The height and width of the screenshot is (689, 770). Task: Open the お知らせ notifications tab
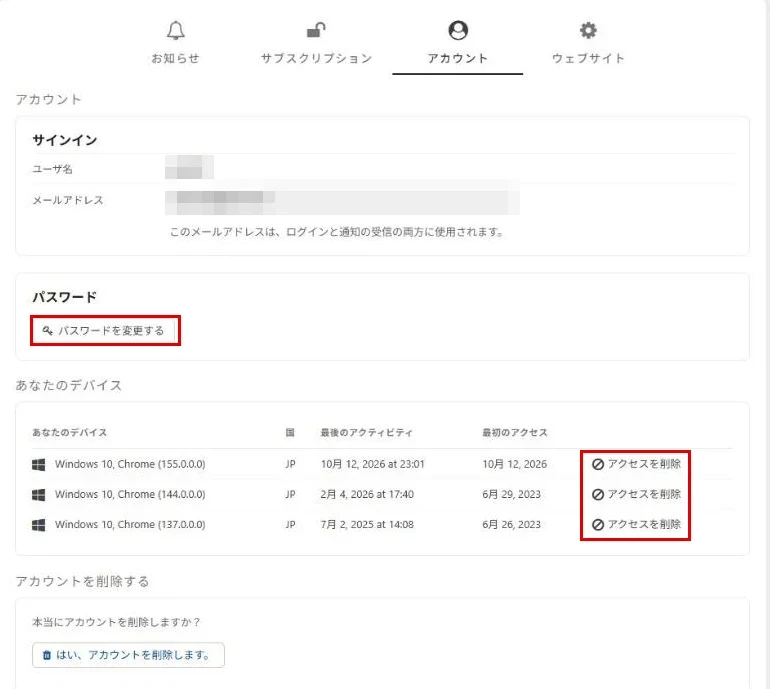(175, 43)
